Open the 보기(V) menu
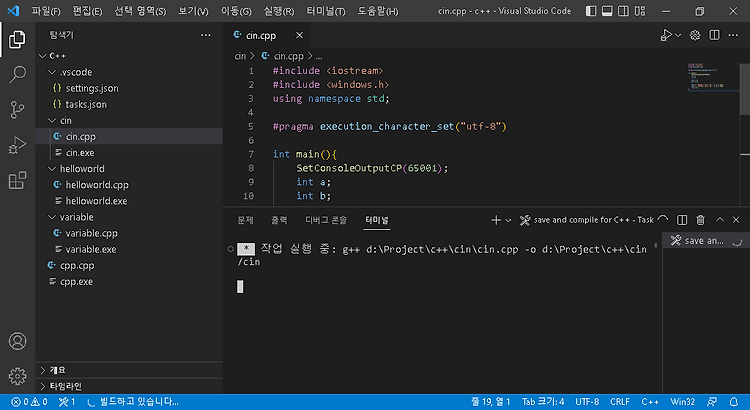 pyautogui.click(x=193, y=11)
